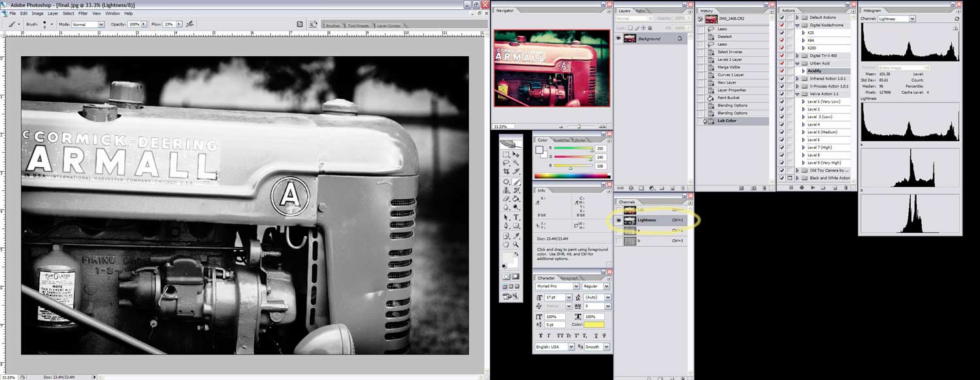Uncheck the Default Actions set checkbox
The width and height of the screenshot is (980, 380).
[x=782, y=17]
